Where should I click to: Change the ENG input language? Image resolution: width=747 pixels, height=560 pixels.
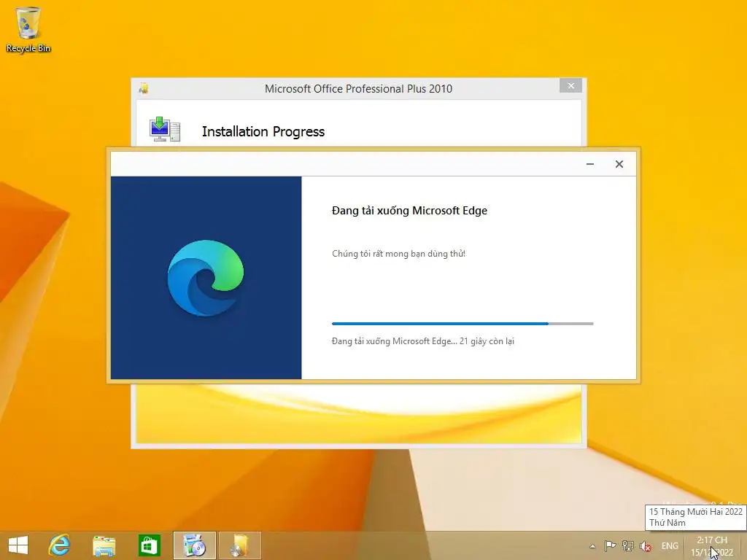(x=670, y=546)
